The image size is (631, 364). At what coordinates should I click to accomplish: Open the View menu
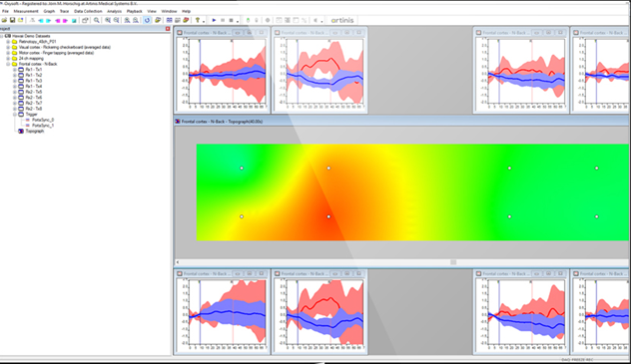click(152, 11)
